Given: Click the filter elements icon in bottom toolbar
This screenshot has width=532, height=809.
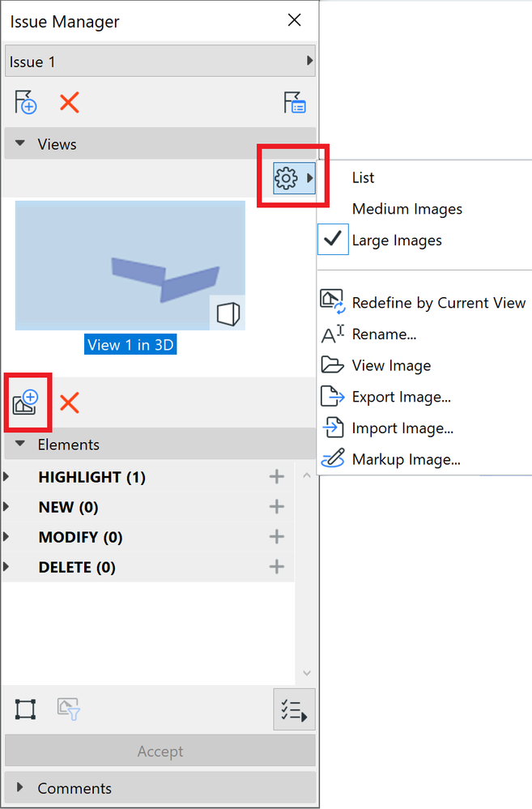Looking at the screenshot, I should click(x=68, y=710).
